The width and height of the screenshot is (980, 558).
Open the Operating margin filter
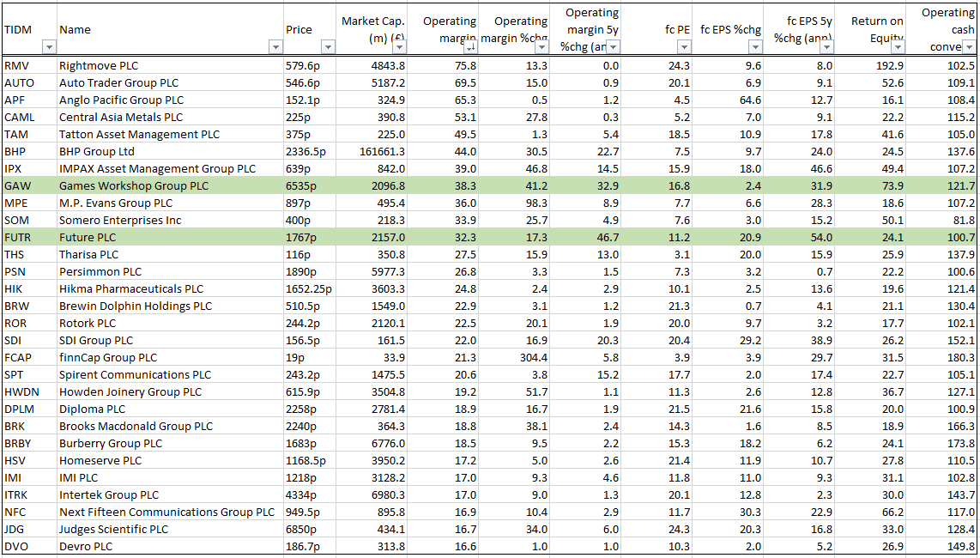click(470, 47)
